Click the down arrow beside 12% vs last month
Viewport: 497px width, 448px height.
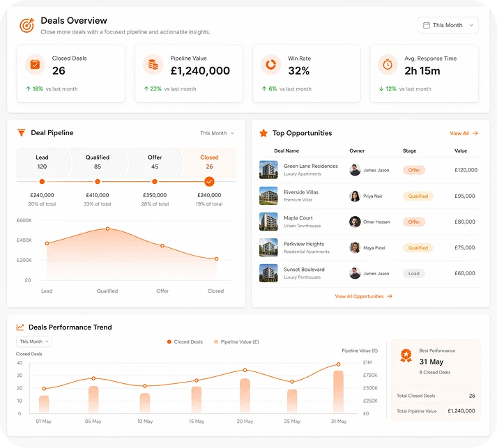[381, 88]
